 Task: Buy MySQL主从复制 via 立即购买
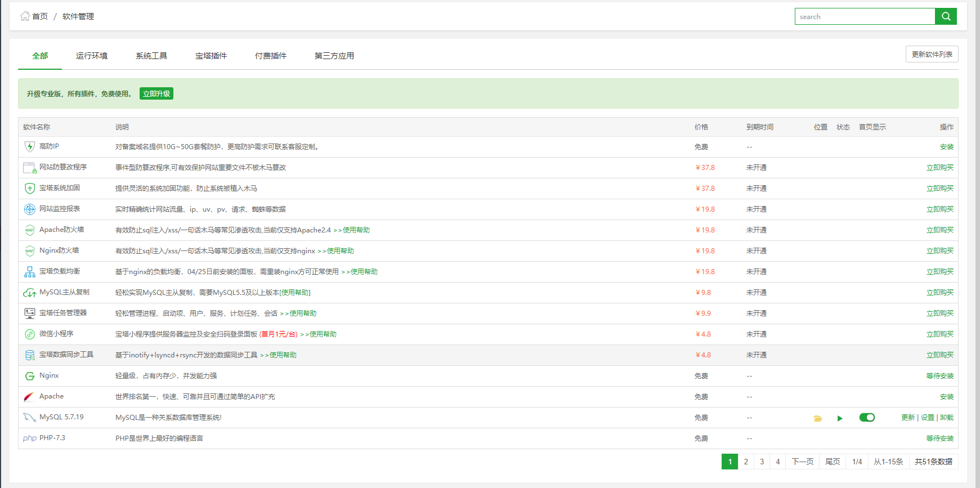[940, 293]
